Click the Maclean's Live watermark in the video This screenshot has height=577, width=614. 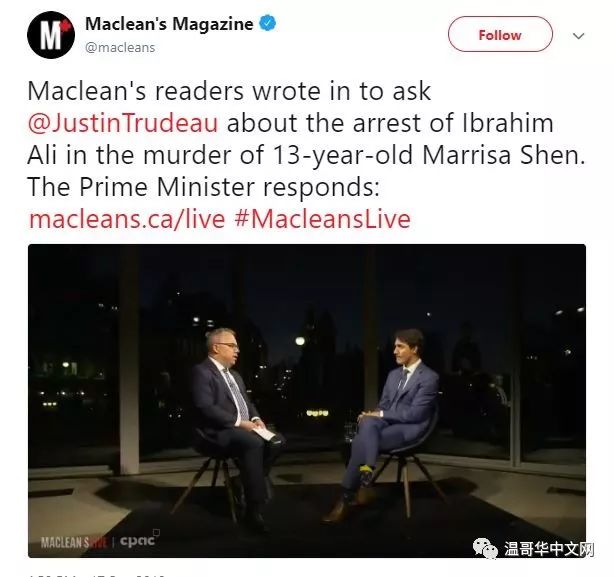coord(74,543)
